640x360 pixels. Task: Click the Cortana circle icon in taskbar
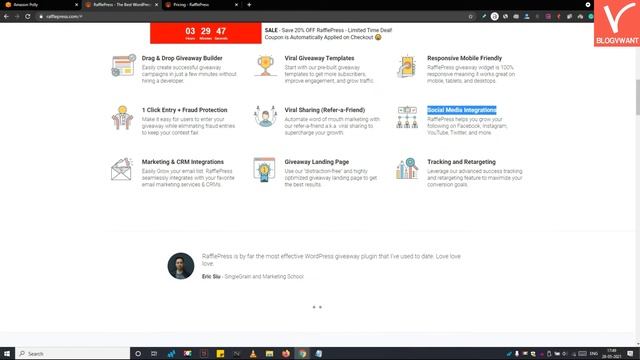(138, 353)
